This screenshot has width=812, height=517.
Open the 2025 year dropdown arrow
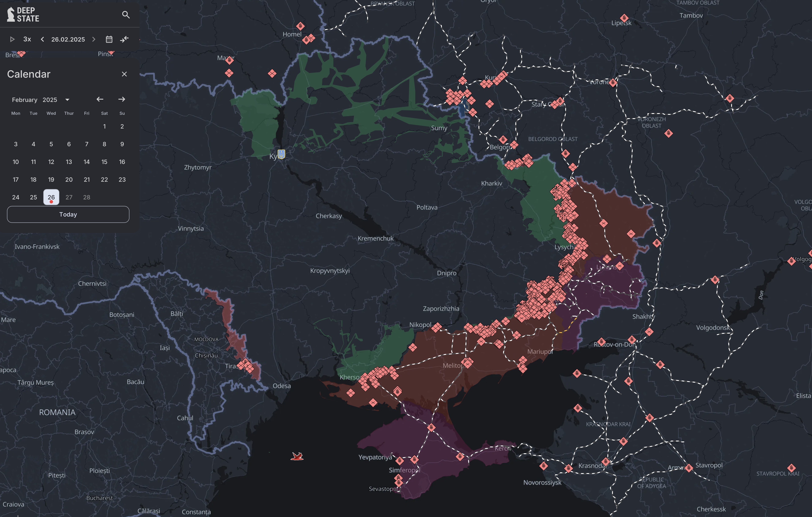point(67,100)
